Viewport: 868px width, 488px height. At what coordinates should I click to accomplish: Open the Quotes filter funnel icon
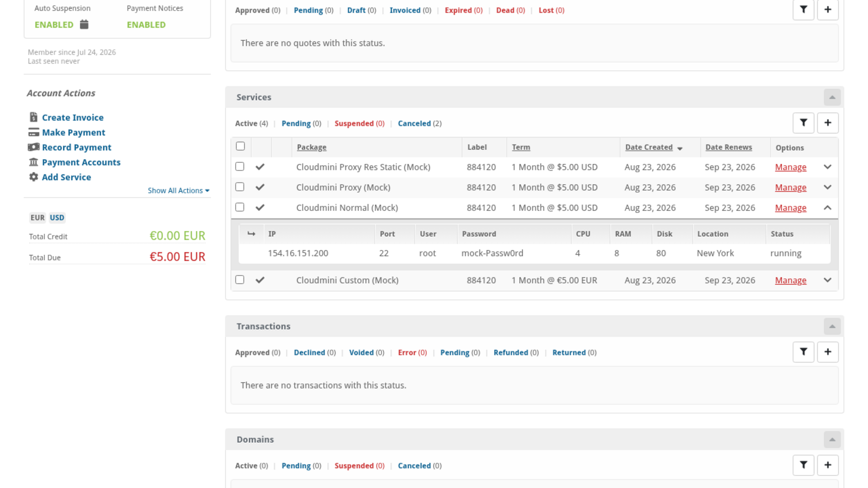coord(803,9)
